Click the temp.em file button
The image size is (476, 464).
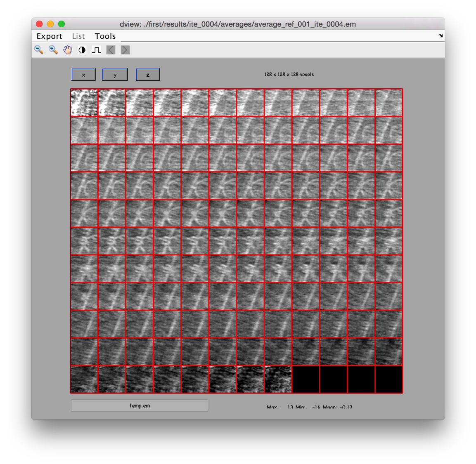(140, 405)
